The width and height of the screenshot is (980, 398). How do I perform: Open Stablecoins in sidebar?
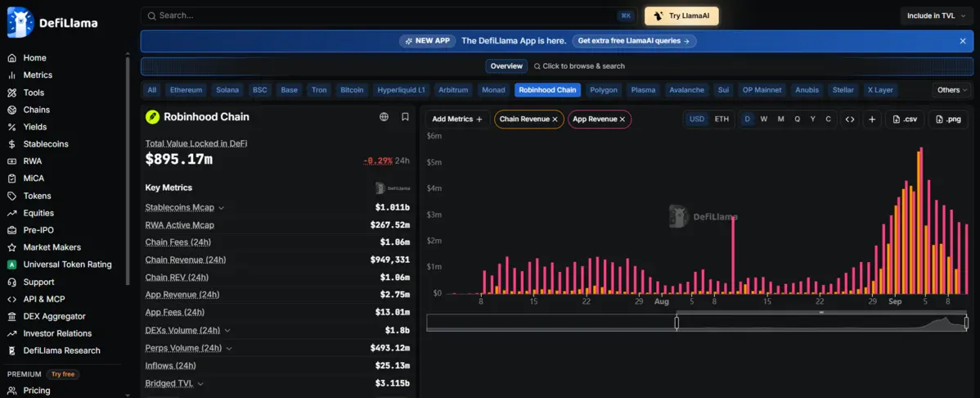click(x=46, y=144)
